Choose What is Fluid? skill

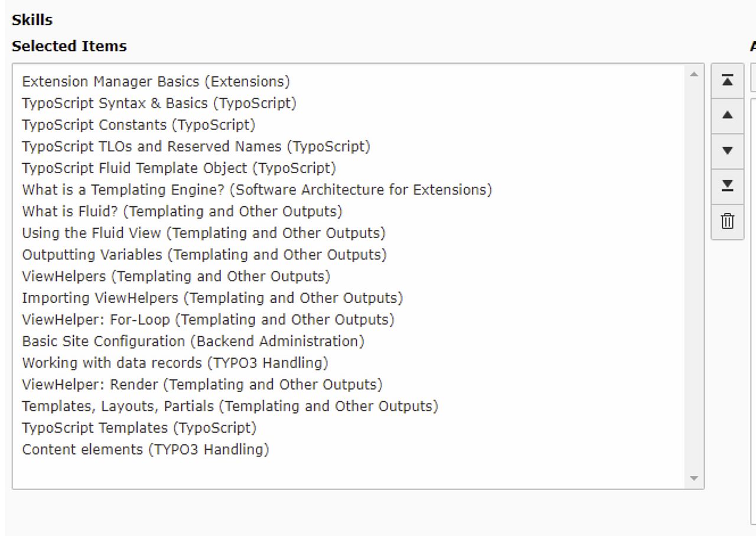(182, 212)
